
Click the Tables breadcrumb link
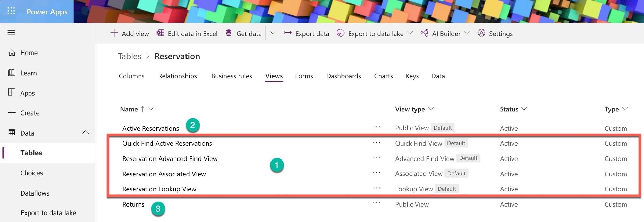[x=130, y=56]
